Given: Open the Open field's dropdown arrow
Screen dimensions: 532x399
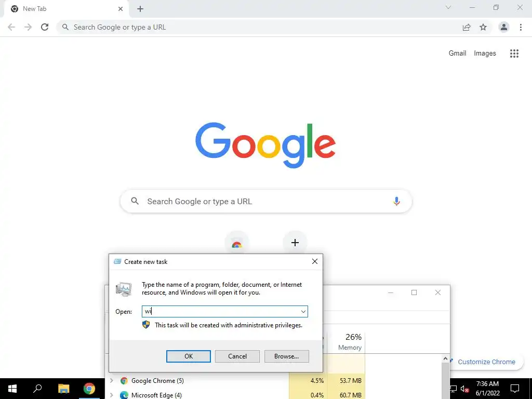Looking at the screenshot, I should coord(303,312).
